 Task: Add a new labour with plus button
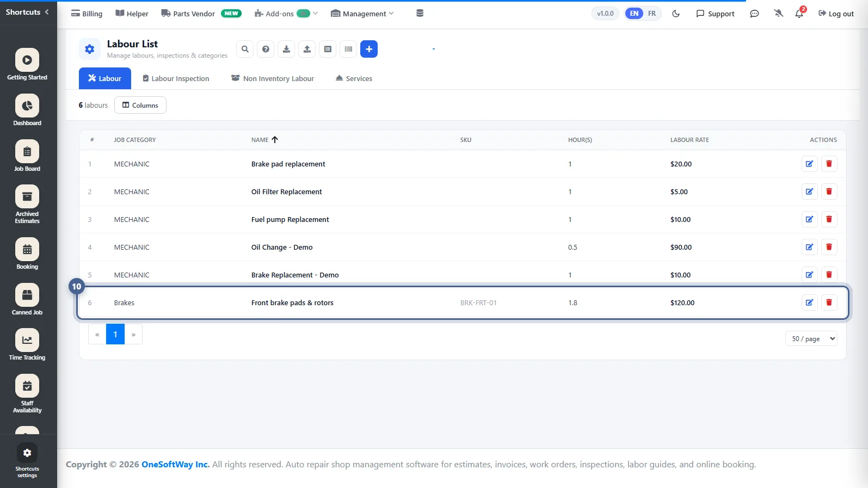pyautogui.click(x=369, y=49)
